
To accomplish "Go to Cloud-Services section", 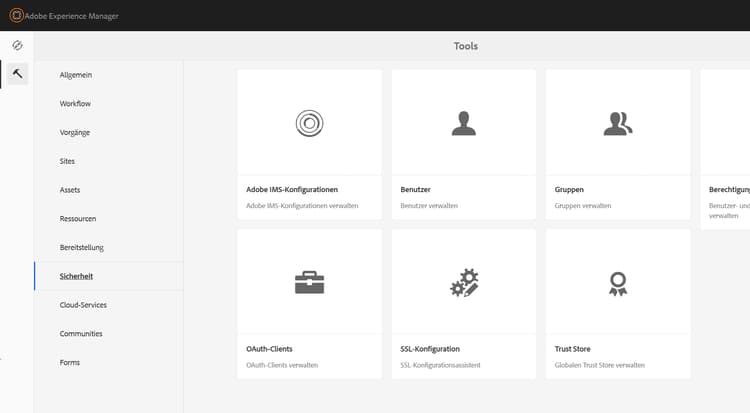I will pos(83,305).
